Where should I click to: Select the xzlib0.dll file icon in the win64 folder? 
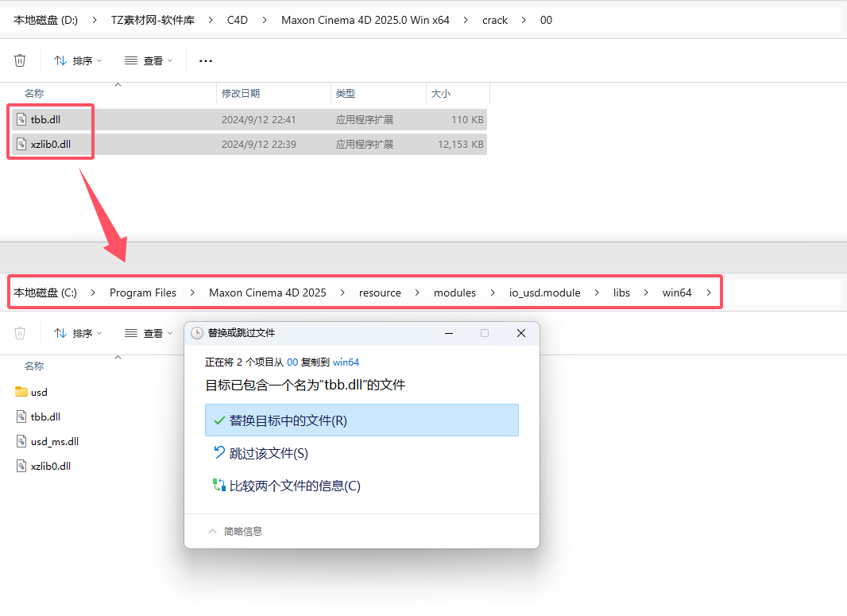coord(21,466)
